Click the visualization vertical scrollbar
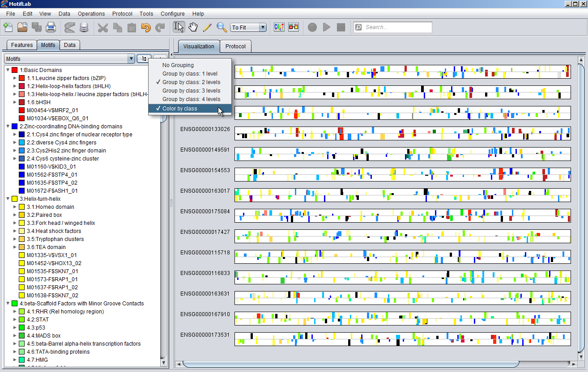The width and height of the screenshot is (588, 372). [581, 208]
